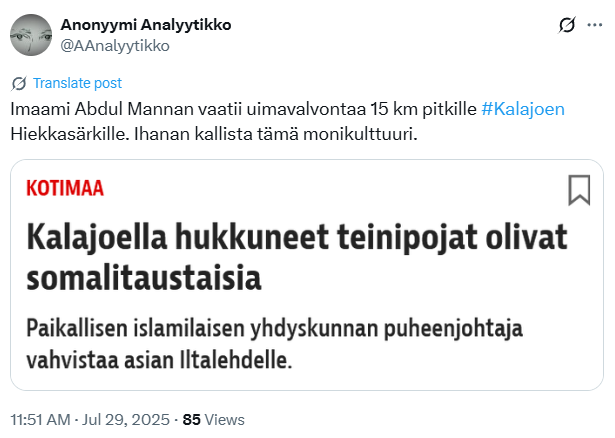Screen dimensions: 615x438
Task: Open the Grok explain-post icon
Action: click(566, 26)
